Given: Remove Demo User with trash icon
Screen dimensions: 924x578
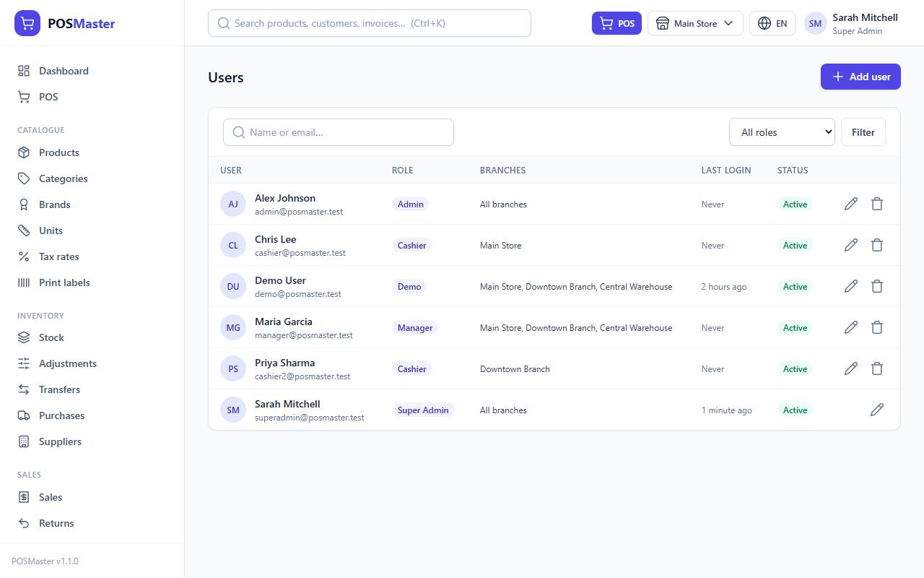Looking at the screenshot, I should pos(877,286).
